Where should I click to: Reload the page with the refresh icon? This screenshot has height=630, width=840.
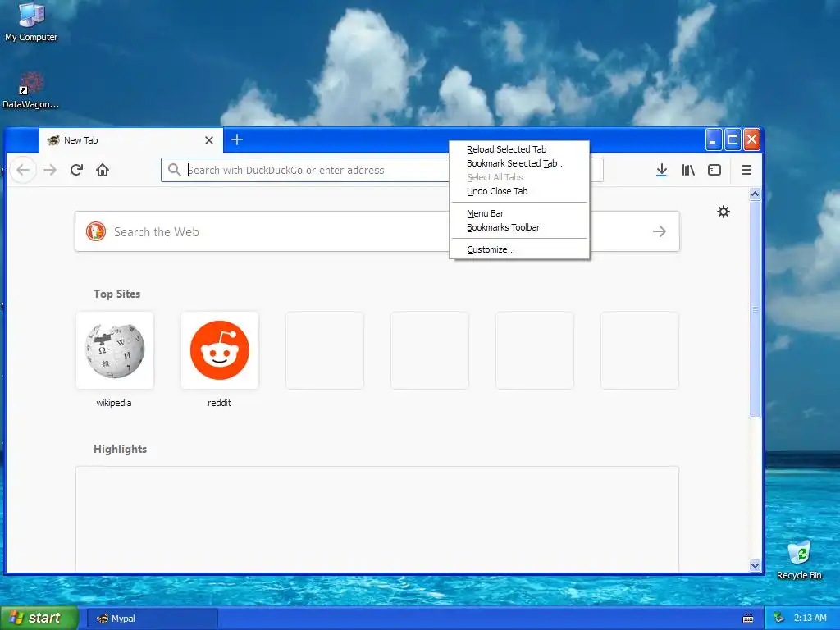(x=76, y=171)
